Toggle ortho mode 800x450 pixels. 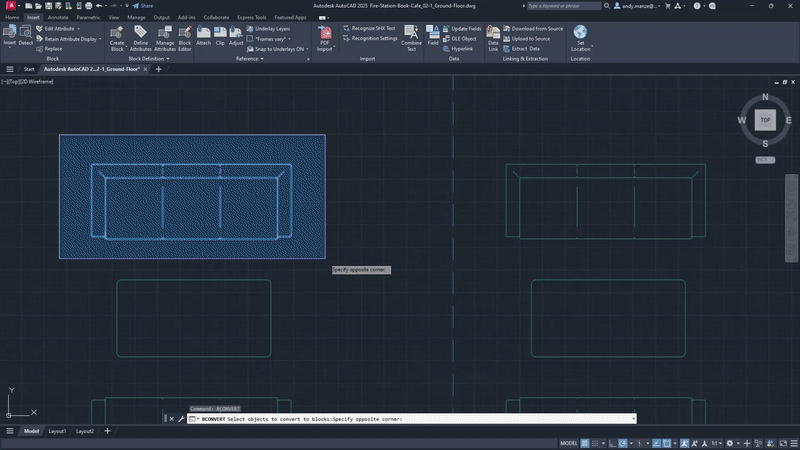tap(612, 443)
